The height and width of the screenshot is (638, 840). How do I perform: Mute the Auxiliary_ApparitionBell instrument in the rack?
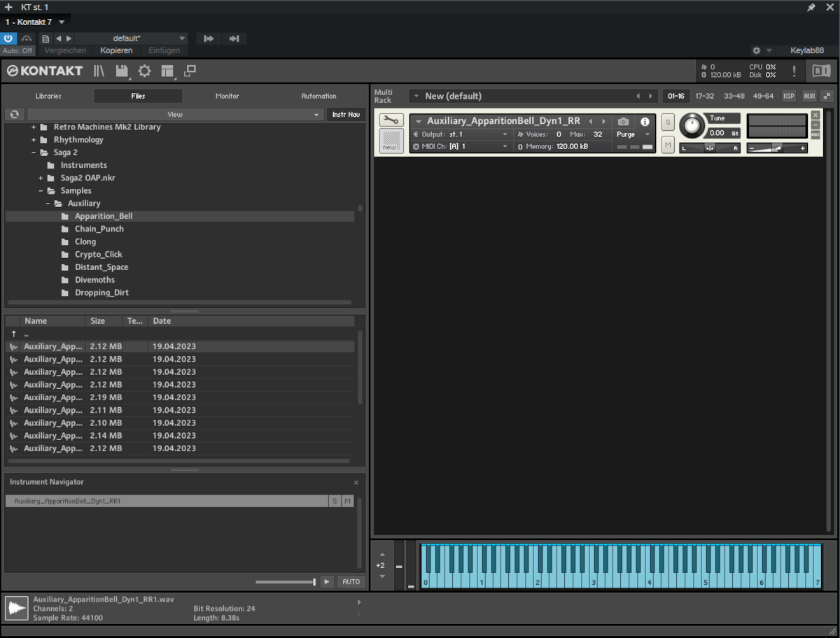tap(668, 145)
